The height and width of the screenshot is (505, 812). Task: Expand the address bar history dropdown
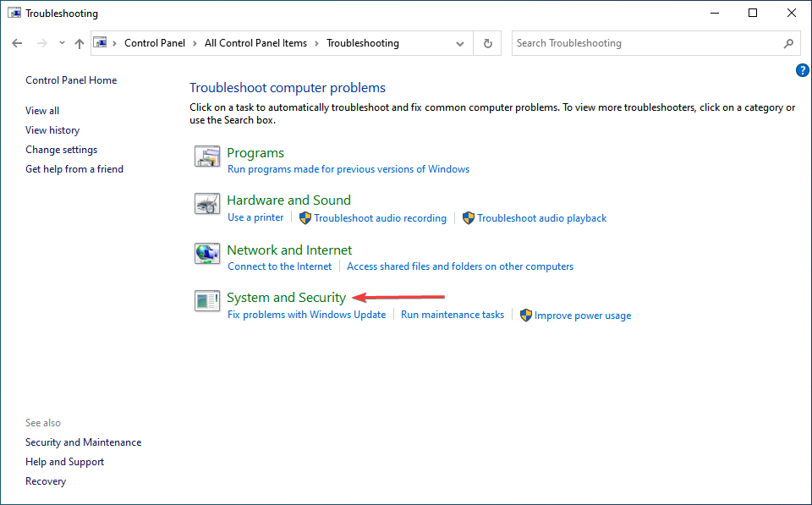pos(460,43)
